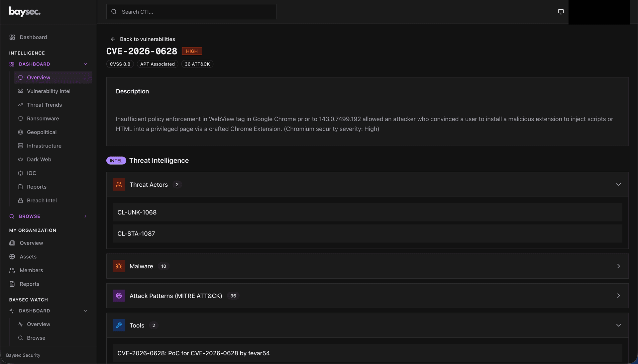Click the purple Attack Patterns target icon

pyautogui.click(x=119, y=296)
